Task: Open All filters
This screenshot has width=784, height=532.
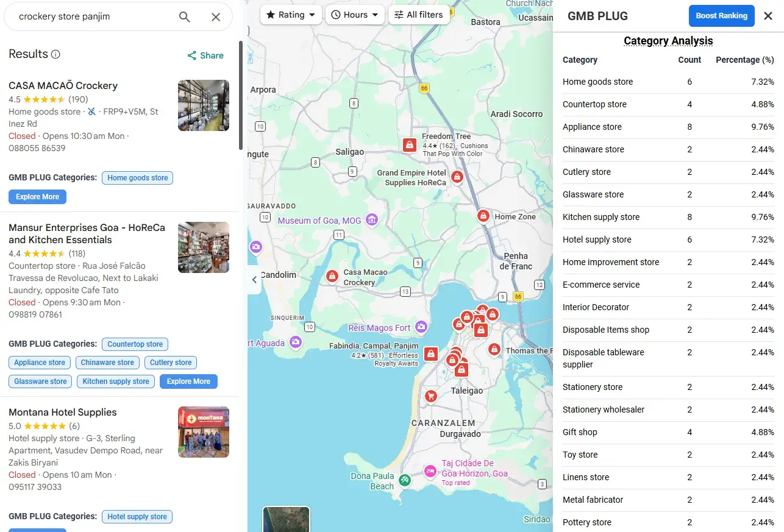Action: click(419, 15)
